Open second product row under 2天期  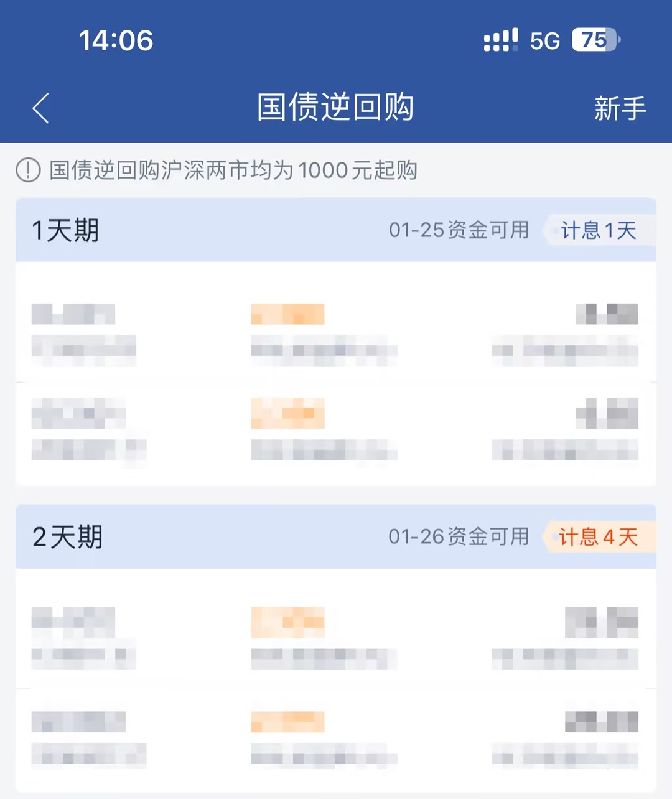point(336,737)
